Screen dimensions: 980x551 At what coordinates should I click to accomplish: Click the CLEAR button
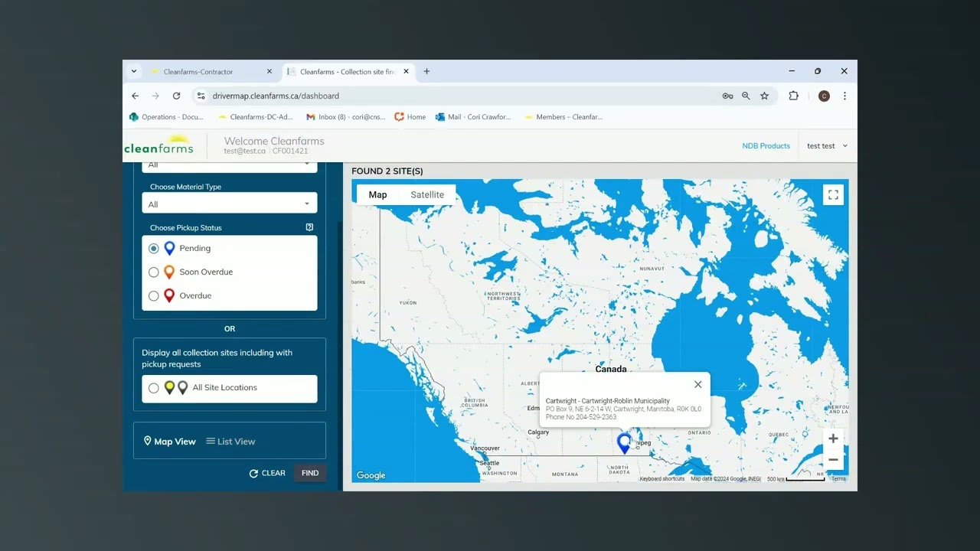(x=267, y=473)
